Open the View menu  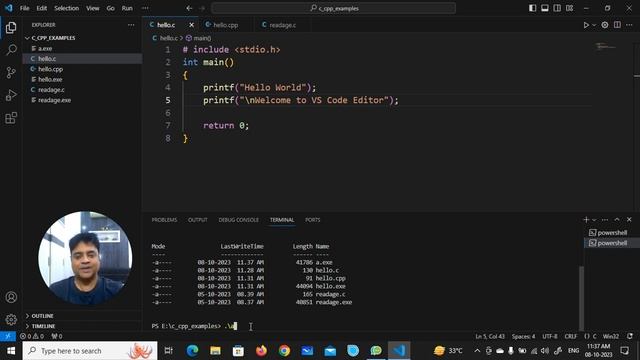click(93, 8)
